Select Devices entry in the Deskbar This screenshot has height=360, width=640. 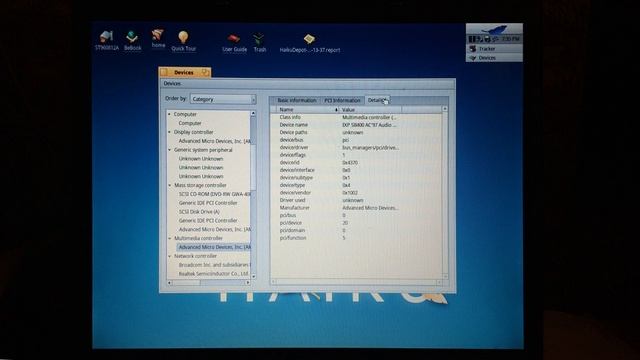pyautogui.click(x=494, y=58)
